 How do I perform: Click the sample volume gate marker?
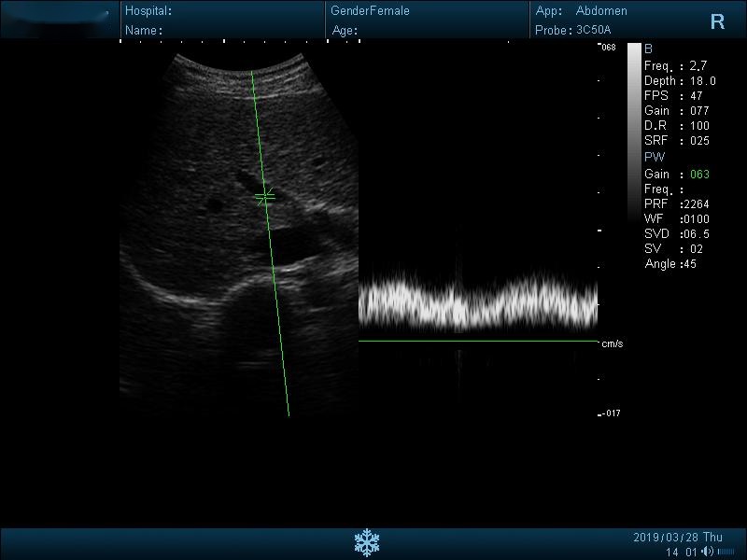point(265,196)
